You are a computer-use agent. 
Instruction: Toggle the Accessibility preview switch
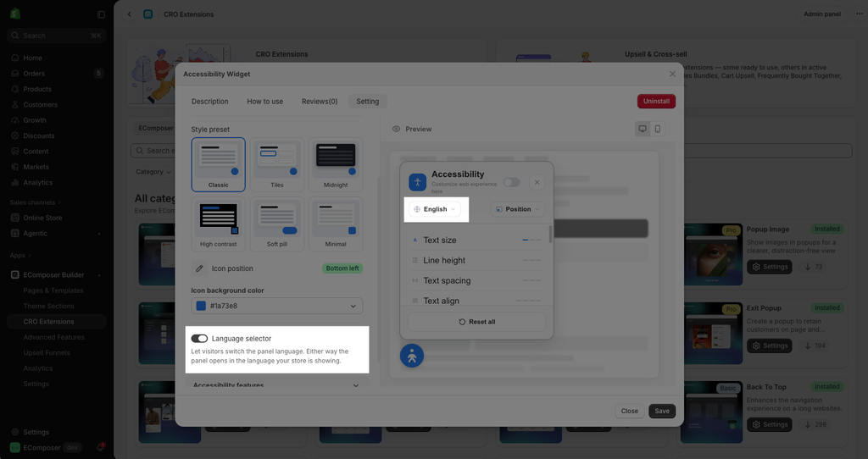click(x=511, y=182)
